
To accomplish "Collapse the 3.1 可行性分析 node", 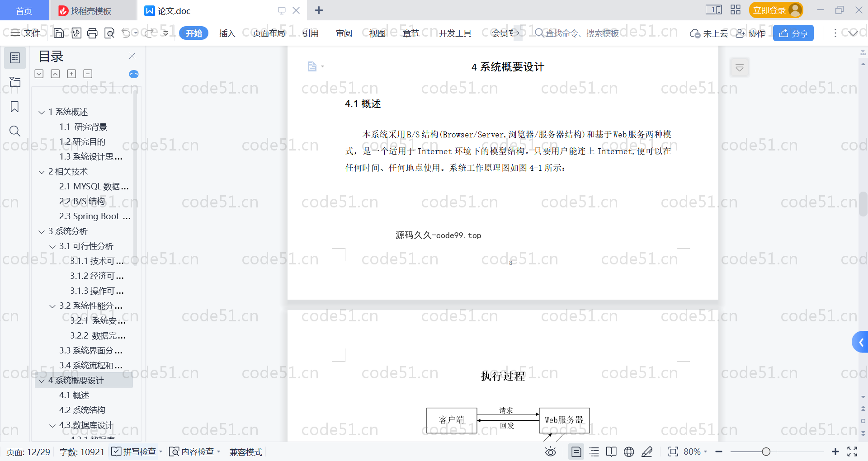I will coord(52,246).
